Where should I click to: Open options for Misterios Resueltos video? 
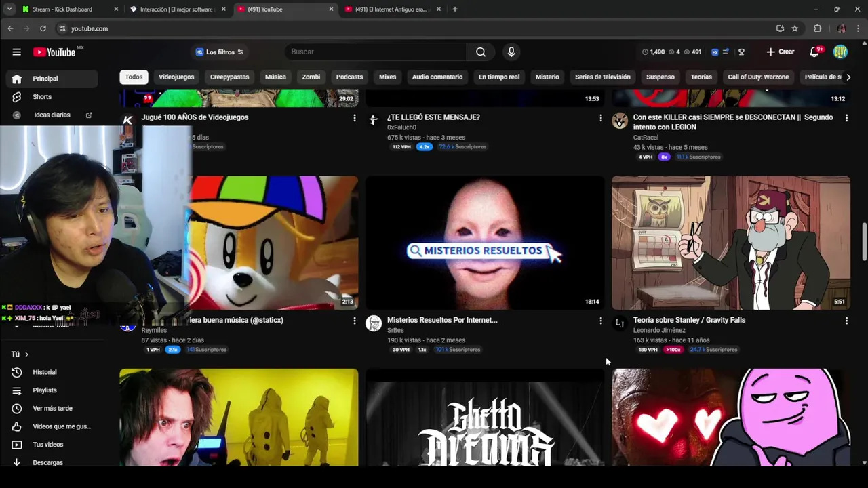[600, 321]
